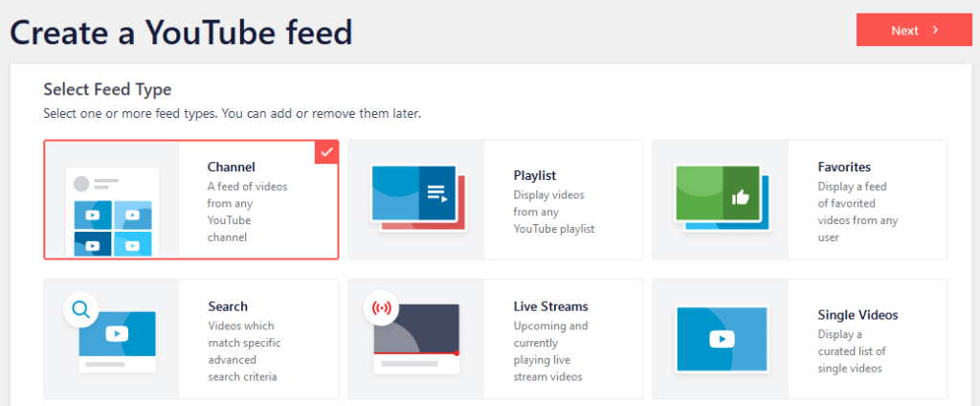Choose the Live Streams feed title
The image size is (980, 406).
click(x=551, y=306)
